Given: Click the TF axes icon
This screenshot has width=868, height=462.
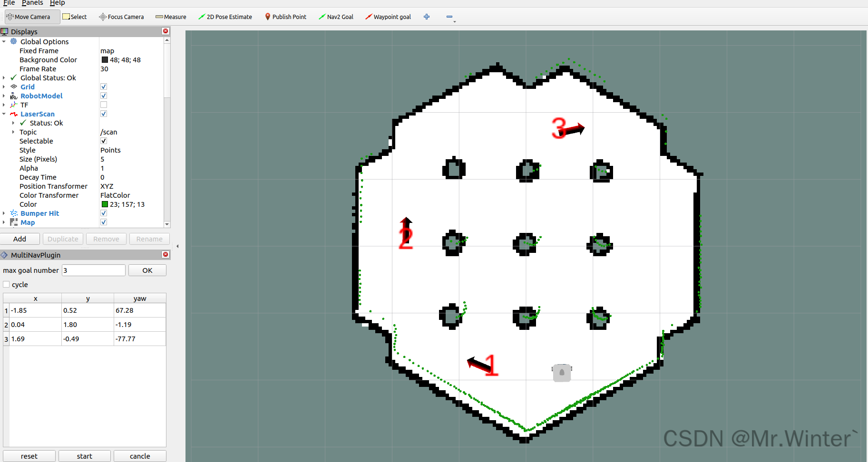Looking at the screenshot, I should tap(14, 105).
